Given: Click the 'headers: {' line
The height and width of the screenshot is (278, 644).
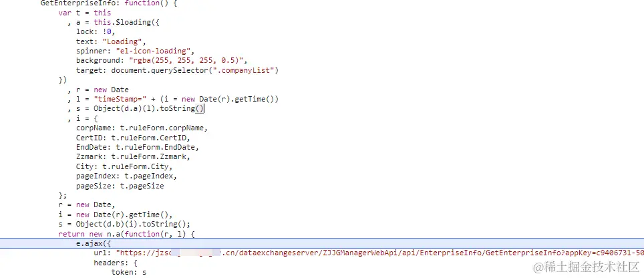Looking at the screenshot, I should tap(116, 263).
